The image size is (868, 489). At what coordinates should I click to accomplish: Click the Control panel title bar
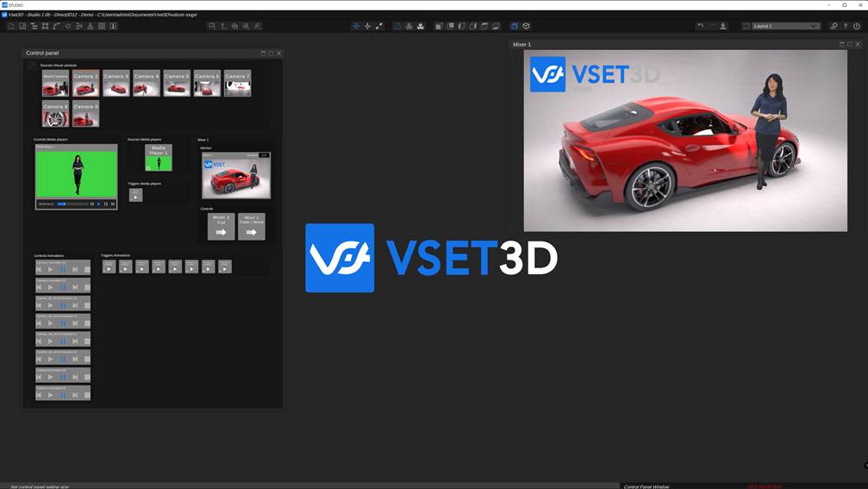coord(153,53)
